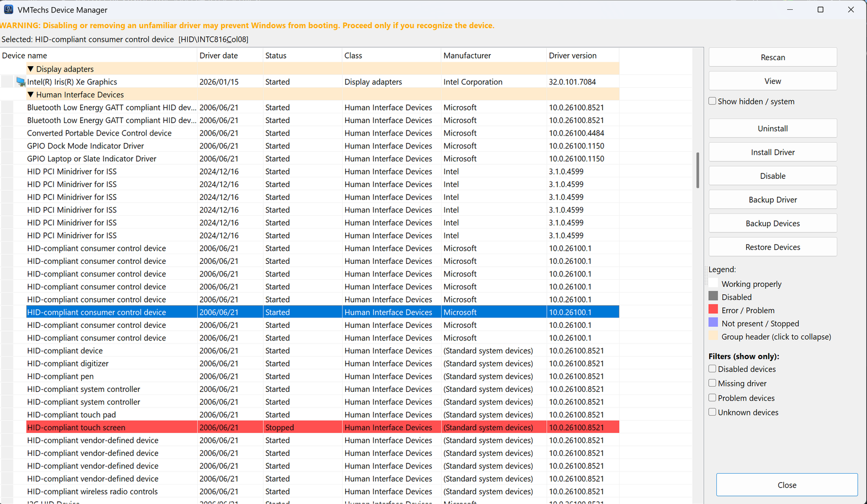Viewport: 867px width, 504px height.
Task: Click the View button
Action: pos(773,81)
